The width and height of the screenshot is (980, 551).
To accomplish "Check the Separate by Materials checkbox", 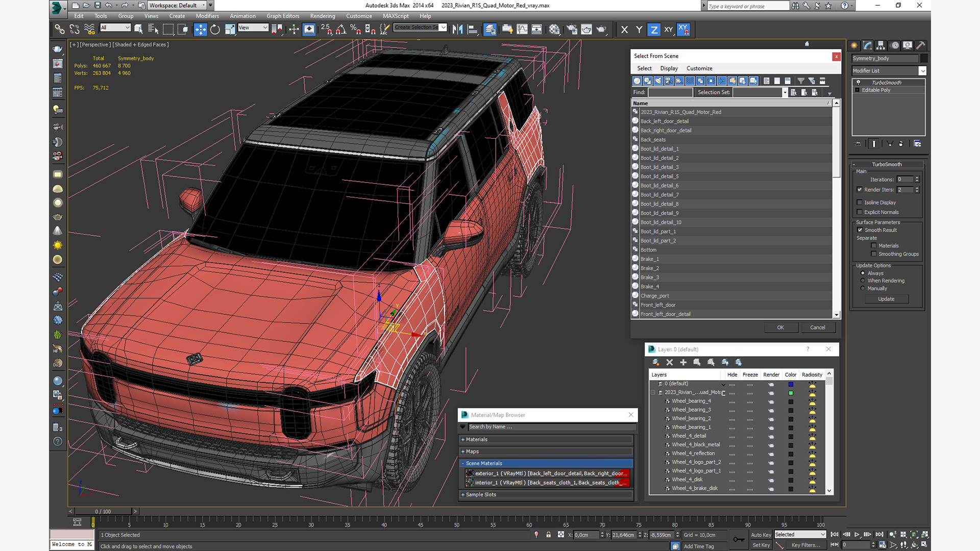I will [x=874, y=246].
